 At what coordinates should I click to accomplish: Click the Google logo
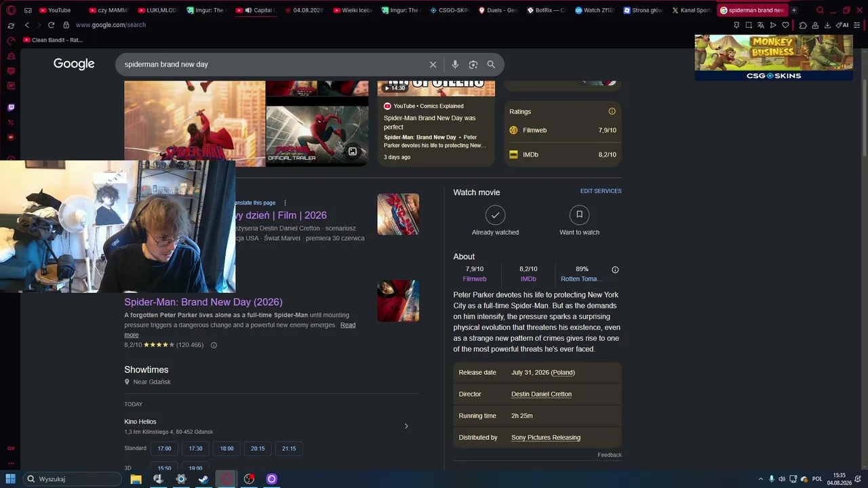coord(74,64)
